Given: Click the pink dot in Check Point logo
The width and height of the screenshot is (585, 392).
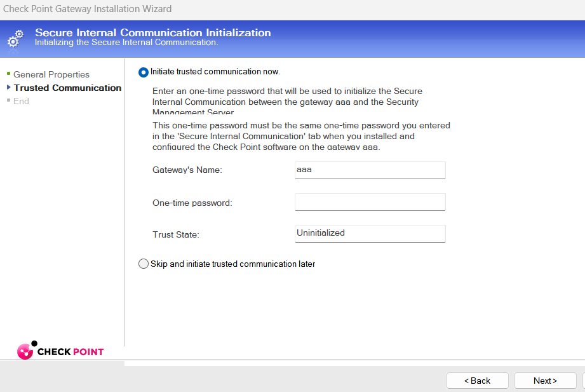Looking at the screenshot, I should pyautogui.click(x=26, y=351).
